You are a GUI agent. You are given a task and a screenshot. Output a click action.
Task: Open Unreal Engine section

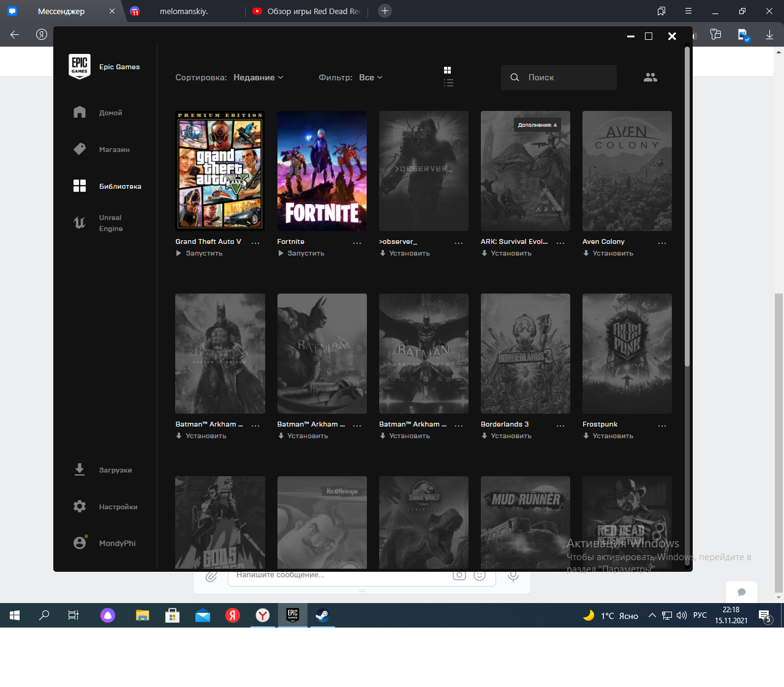coord(98,223)
